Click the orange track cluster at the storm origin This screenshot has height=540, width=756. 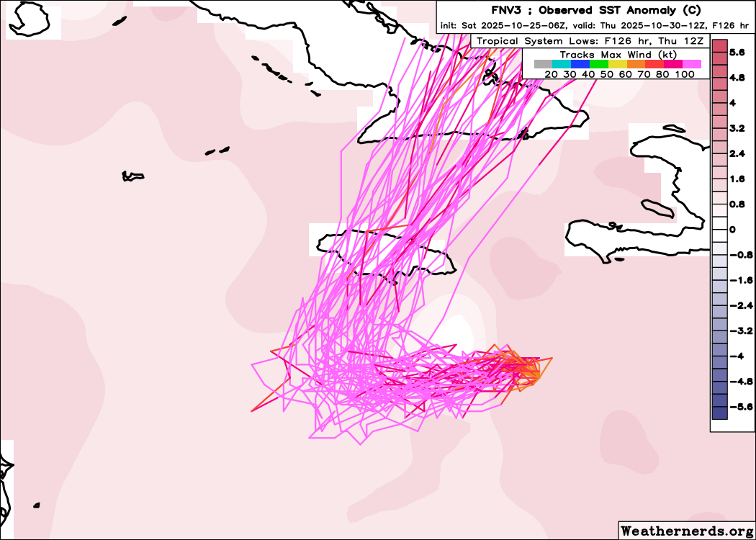tap(529, 369)
